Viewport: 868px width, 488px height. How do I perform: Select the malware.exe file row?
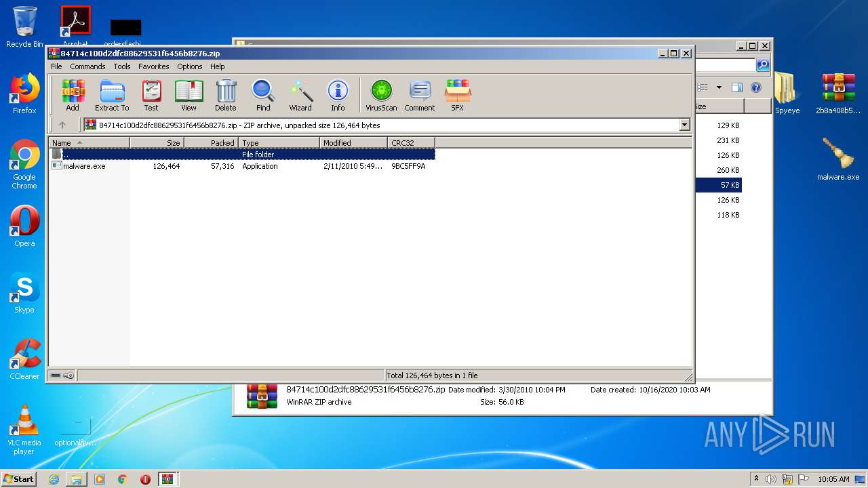click(242, 166)
